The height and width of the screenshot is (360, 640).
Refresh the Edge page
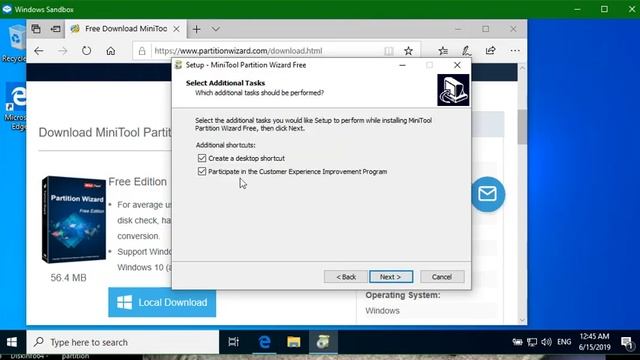pyautogui.click(x=86, y=51)
